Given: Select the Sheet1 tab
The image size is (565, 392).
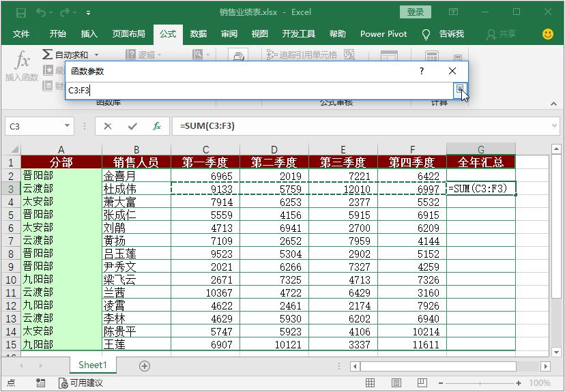Looking at the screenshot, I should click(x=93, y=365).
